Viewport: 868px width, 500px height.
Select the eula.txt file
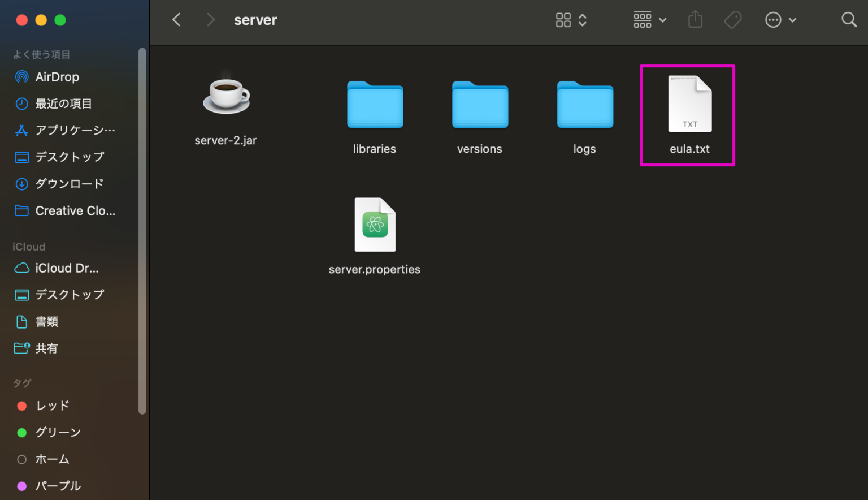689,105
